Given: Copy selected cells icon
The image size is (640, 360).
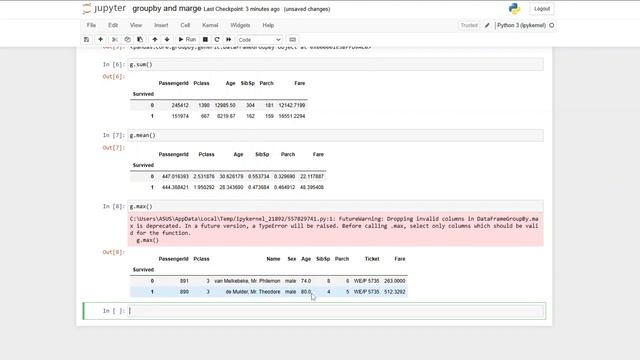Looking at the screenshot, I should pyautogui.click(x=127, y=40).
